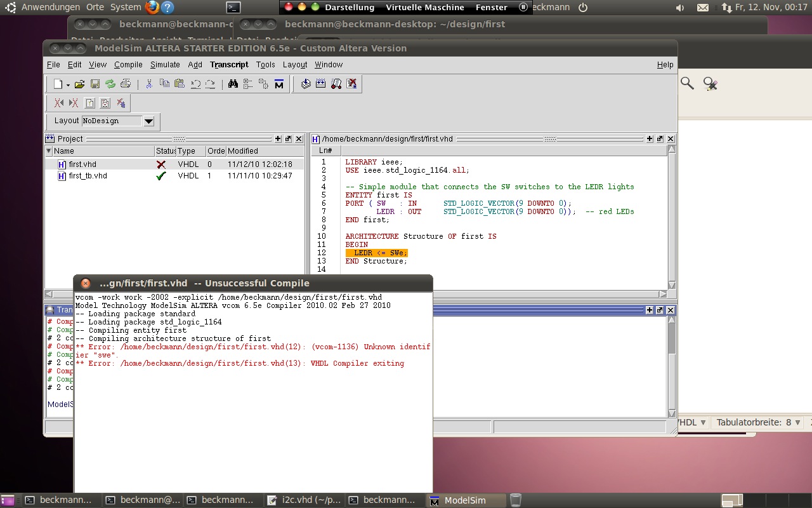Screen dimensions: 812x508
Task: Click the ModelSim M toolbar icon
Action: (x=278, y=84)
